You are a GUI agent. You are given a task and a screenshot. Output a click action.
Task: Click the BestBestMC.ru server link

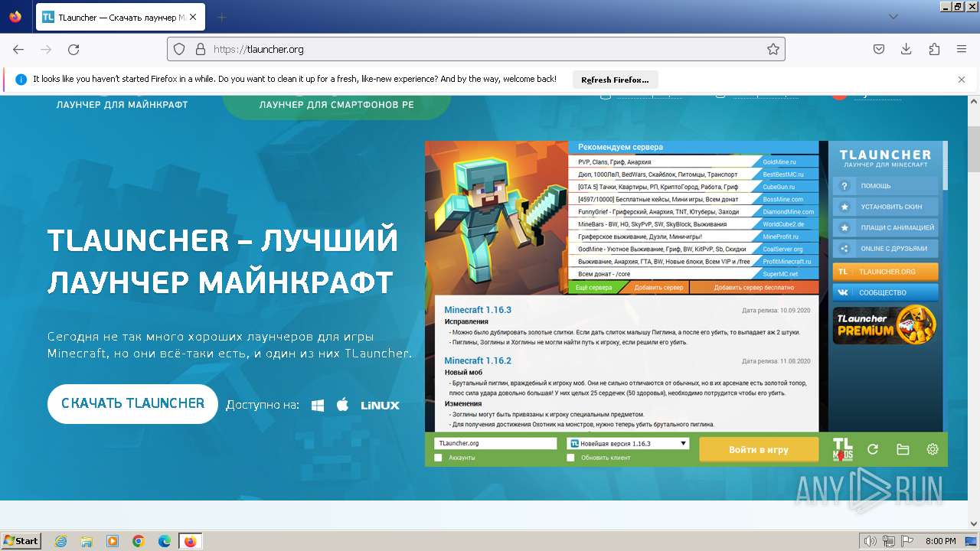783,174
